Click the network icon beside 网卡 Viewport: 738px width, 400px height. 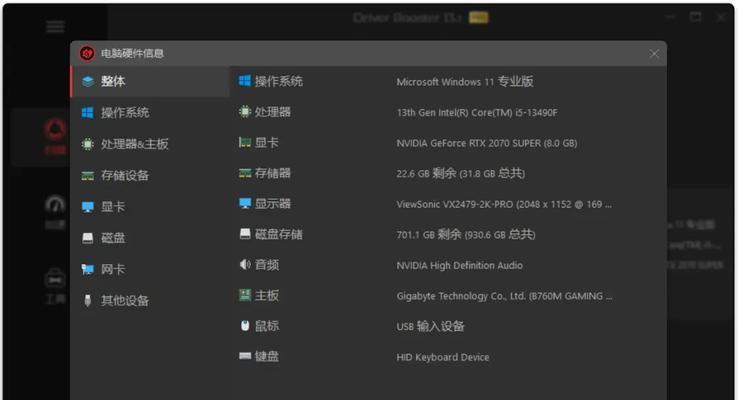tap(88, 269)
